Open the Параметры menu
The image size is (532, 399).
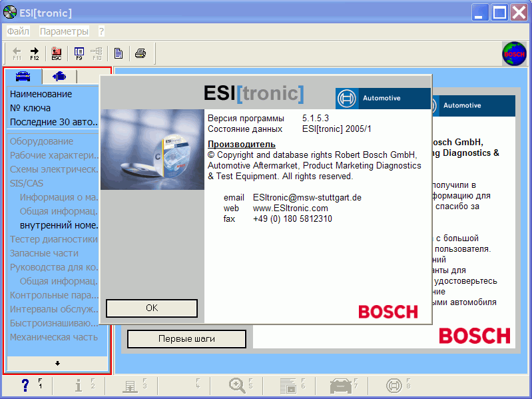click(64, 31)
